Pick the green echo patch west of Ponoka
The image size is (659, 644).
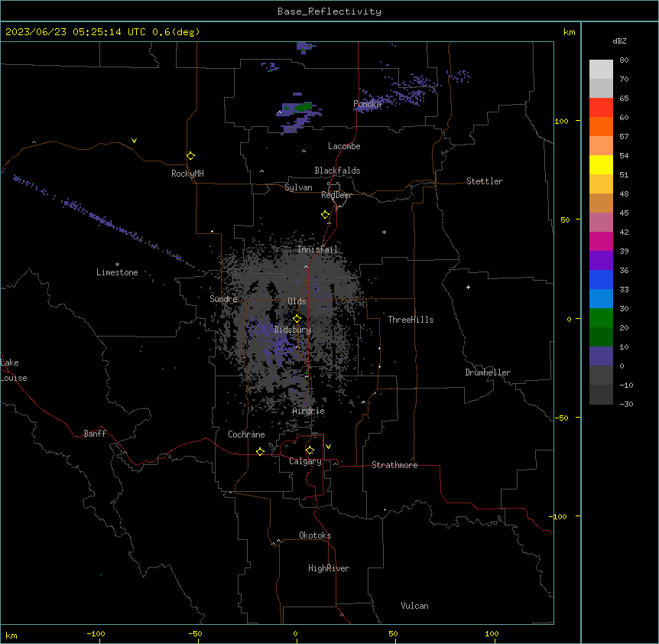pyautogui.click(x=303, y=107)
